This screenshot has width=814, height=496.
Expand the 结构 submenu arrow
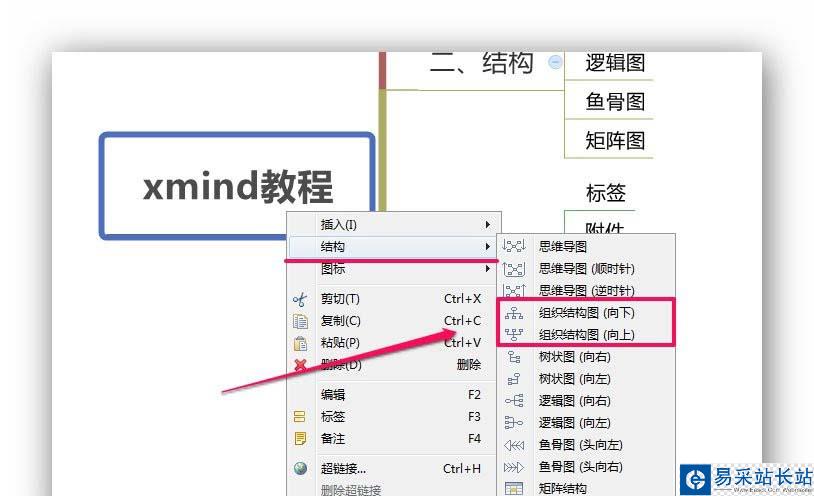click(x=487, y=246)
